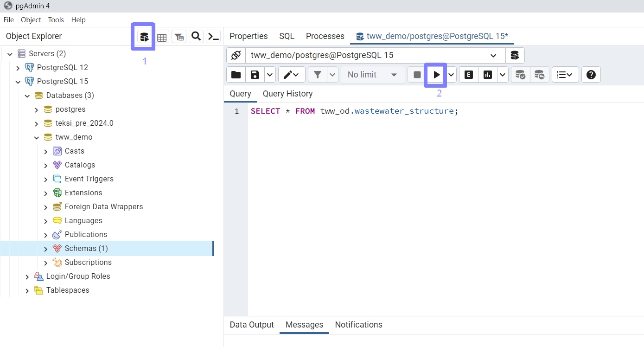The height and width of the screenshot is (347, 644).
Task: Open the Query Tool from Object Explorer
Action: [144, 37]
